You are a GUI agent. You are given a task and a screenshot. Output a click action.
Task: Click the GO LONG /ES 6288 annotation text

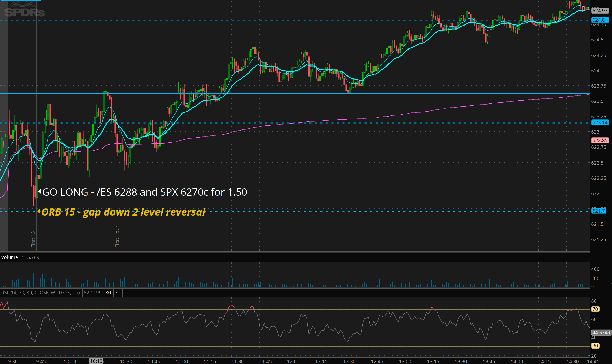click(x=145, y=192)
